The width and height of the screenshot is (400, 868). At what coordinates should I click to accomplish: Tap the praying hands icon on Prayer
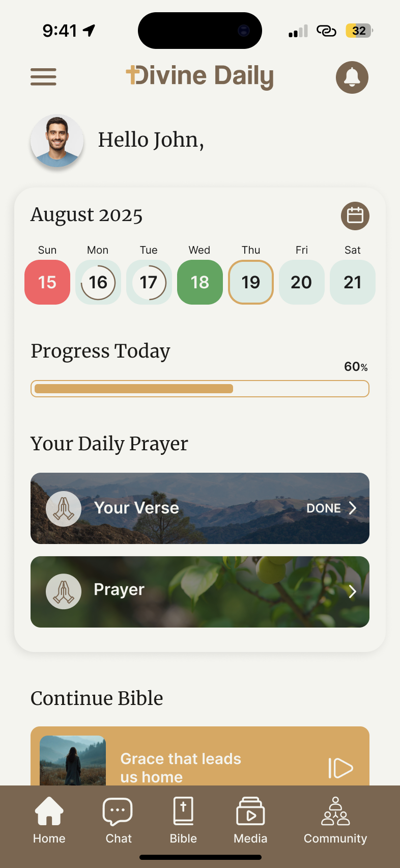64,591
